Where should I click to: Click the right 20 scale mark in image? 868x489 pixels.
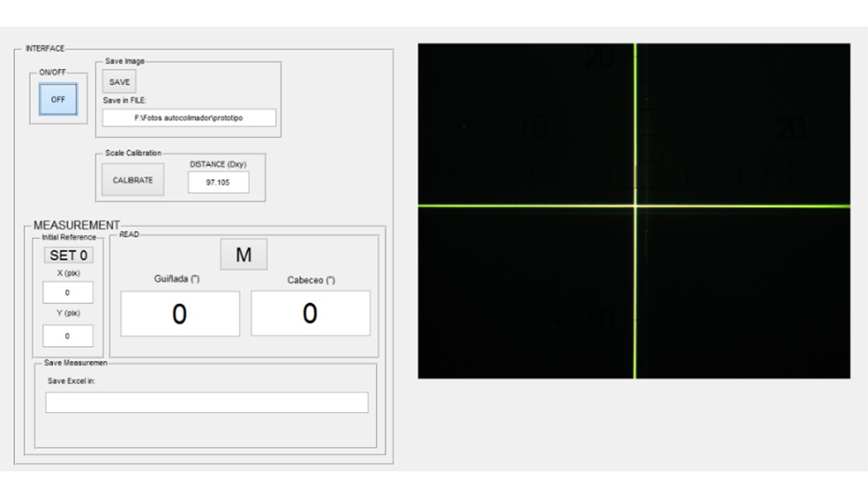(x=790, y=128)
